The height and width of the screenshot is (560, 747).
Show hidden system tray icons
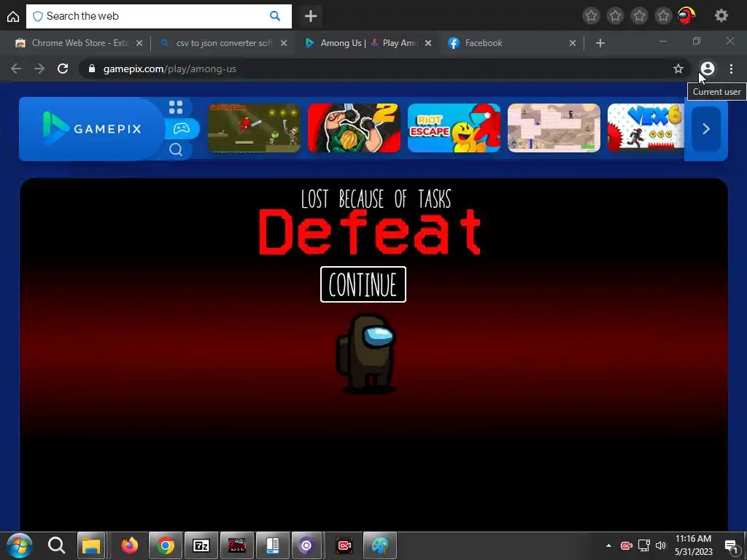tap(608, 545)
